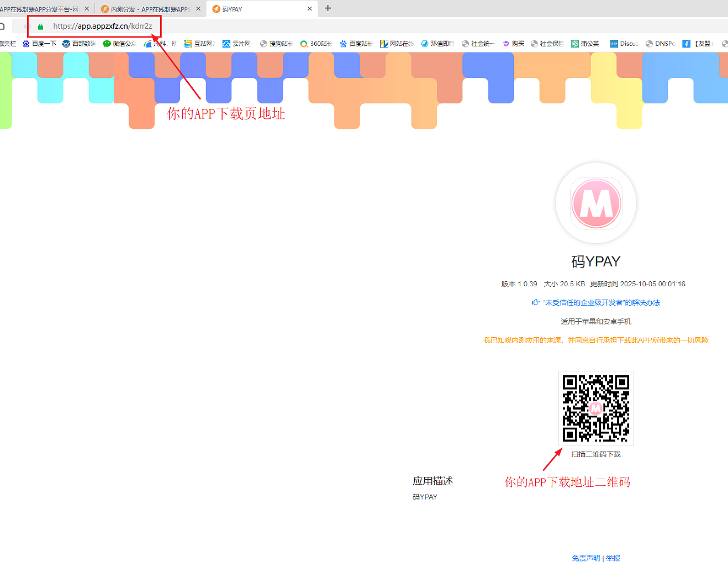Viewport: 728px width, 577px height.
Task: Open the Discuz bookmark
Action: tap(624, 44)
